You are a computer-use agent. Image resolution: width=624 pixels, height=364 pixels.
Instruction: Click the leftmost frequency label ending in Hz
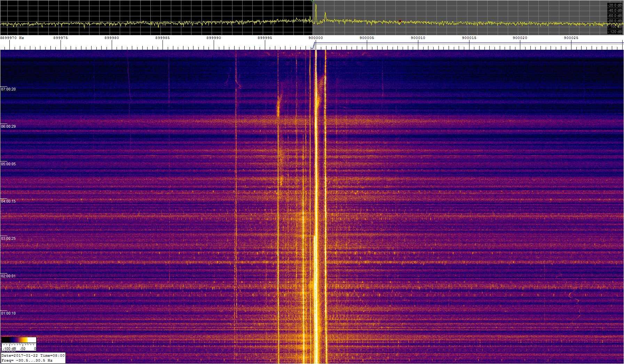pyautogui.click(x=12, y=38)
